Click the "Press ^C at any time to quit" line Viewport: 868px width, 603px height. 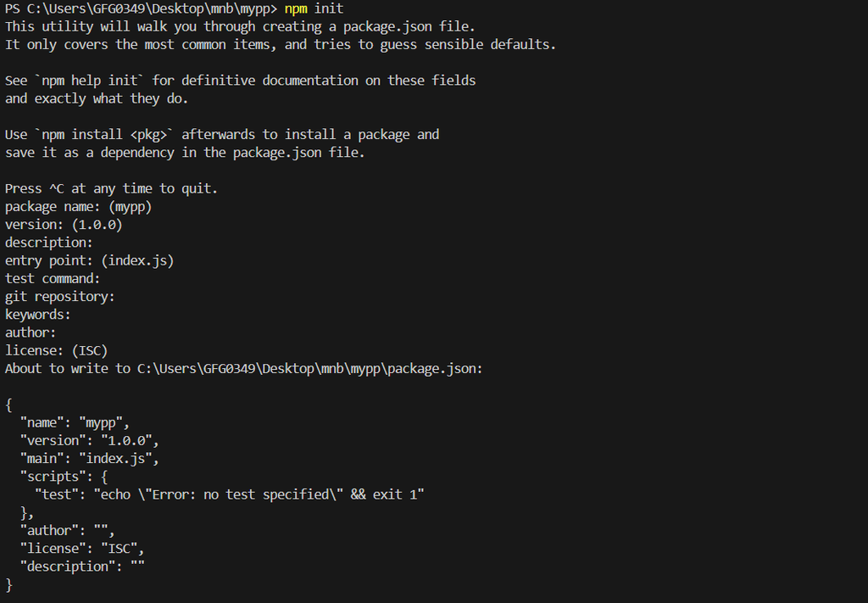[x=111, y=188]
